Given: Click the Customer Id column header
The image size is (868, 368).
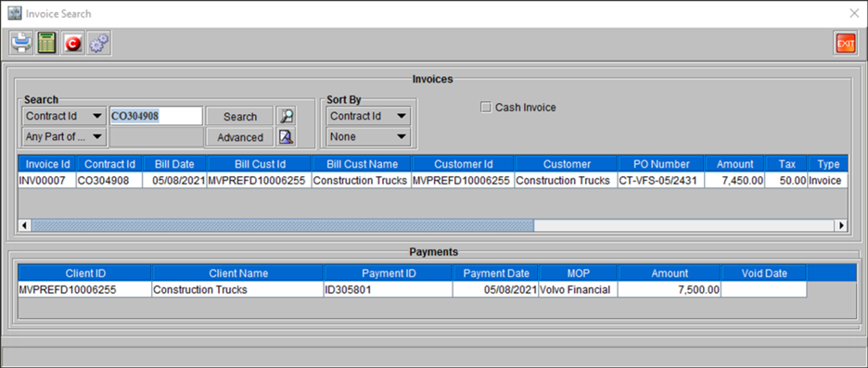Looking at the screenshot, I should click(464, 164).
